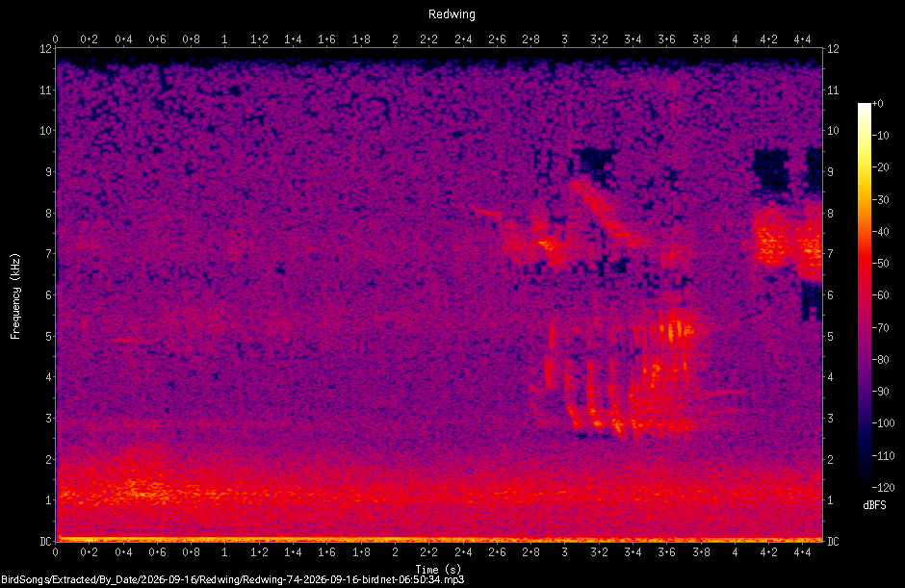Click the "-80" colorbar label

[881, 360]
